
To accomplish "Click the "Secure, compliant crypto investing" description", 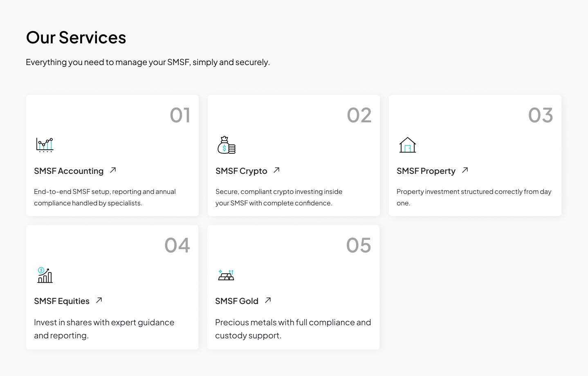I will pos(279,197).
